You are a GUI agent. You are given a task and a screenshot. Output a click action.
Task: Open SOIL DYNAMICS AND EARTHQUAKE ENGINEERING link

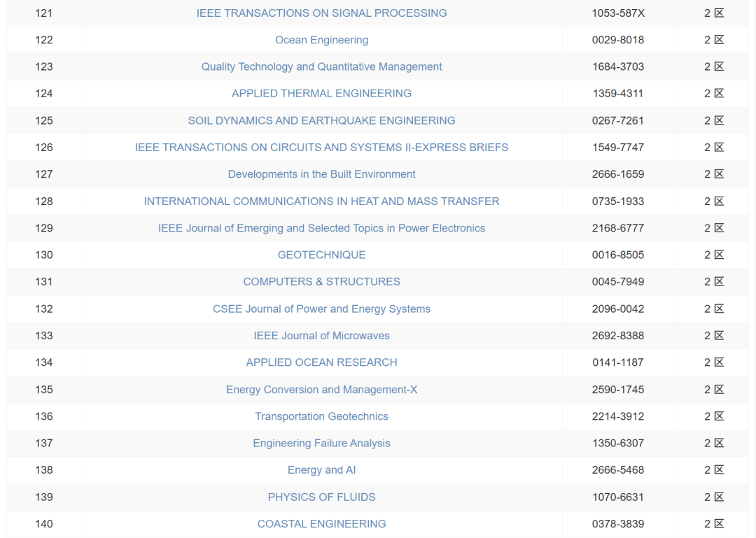321,120
